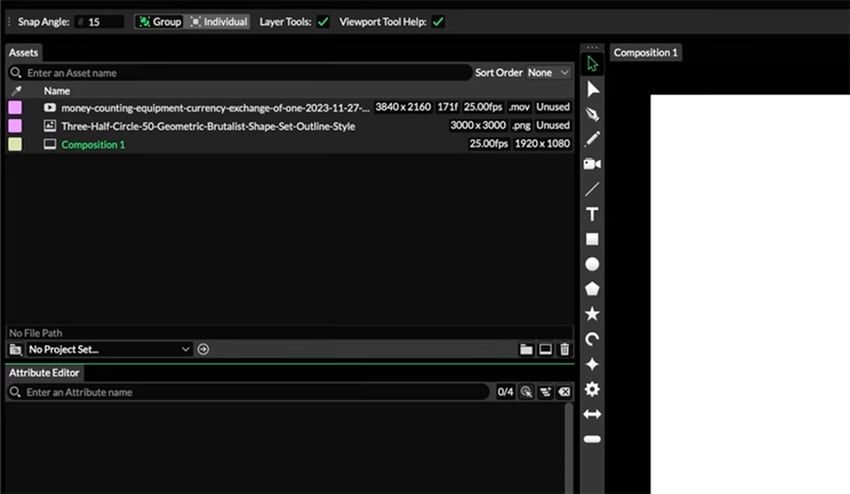Click the 171f frame count value
850x494 pixels.
click(x=447, y=107)
